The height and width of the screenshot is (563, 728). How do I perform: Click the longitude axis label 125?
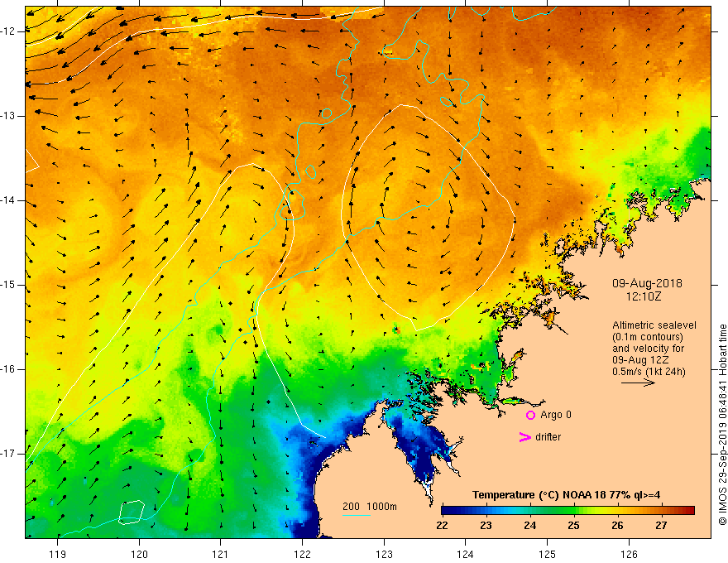[x=548, y=554]
